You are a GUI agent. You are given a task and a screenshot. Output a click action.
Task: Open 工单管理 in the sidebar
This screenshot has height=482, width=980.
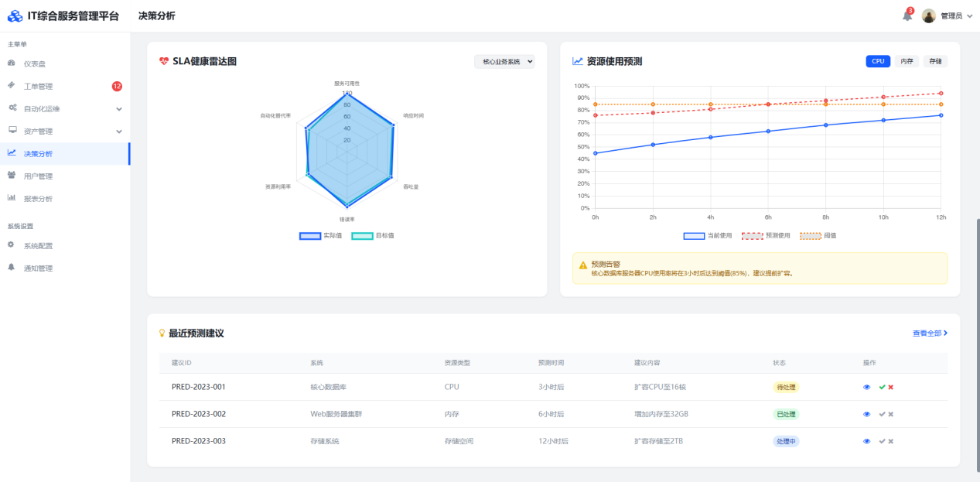(x=38, y=86)
